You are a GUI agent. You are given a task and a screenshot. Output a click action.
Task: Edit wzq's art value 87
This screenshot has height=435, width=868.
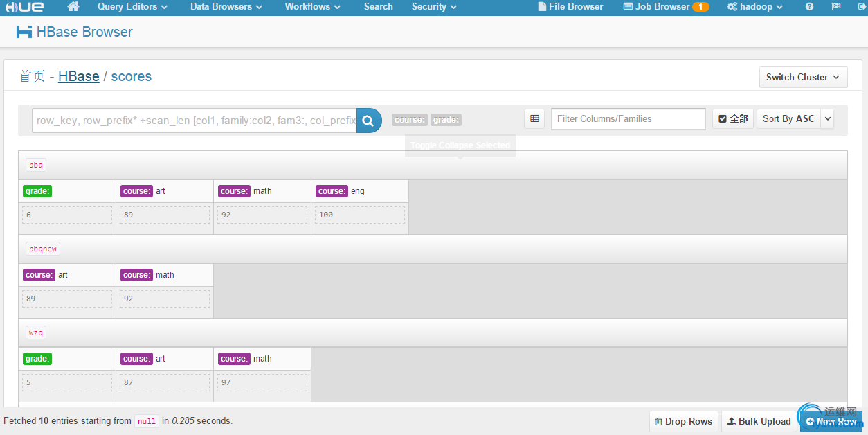click(165, 382)
